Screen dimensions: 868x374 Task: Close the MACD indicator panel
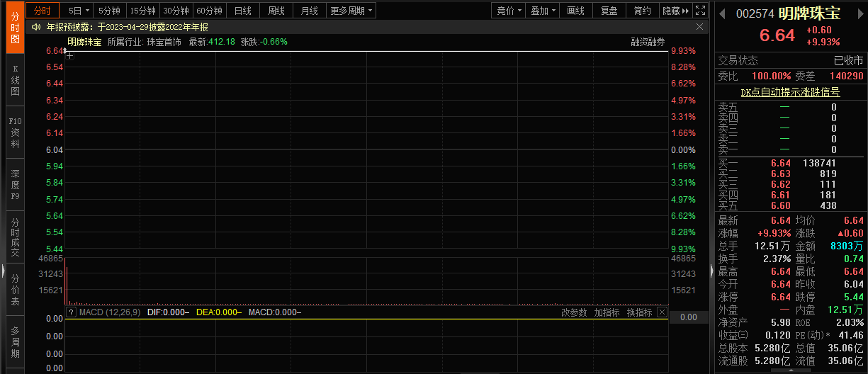[662, 312]
